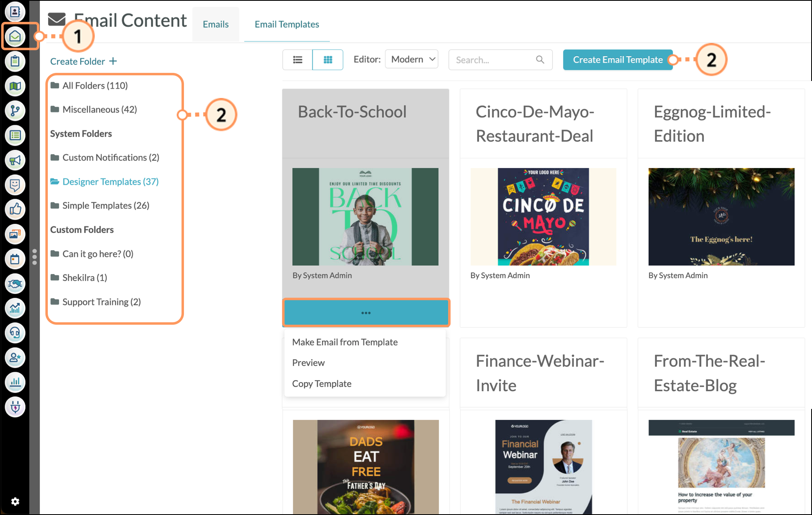Open the user with star sidebar icon
812x515 pixels.
pyautogui.click(x=15, y=358)
